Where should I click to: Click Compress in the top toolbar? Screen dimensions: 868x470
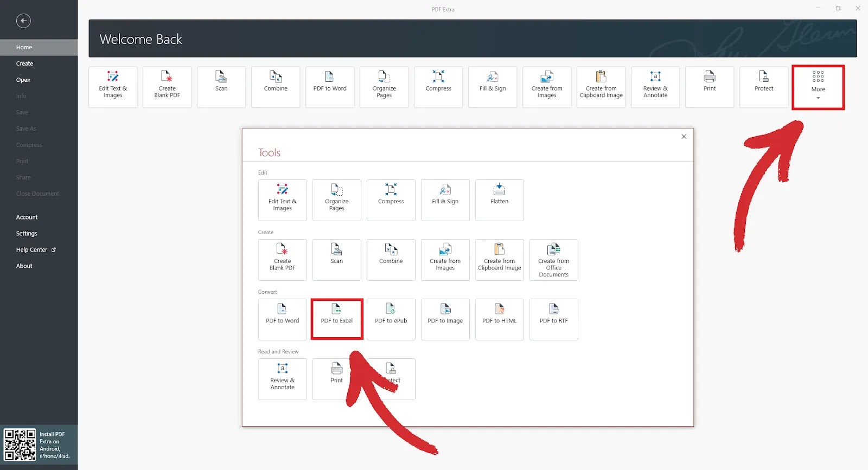pyautogui.click(x=438, y=87)
